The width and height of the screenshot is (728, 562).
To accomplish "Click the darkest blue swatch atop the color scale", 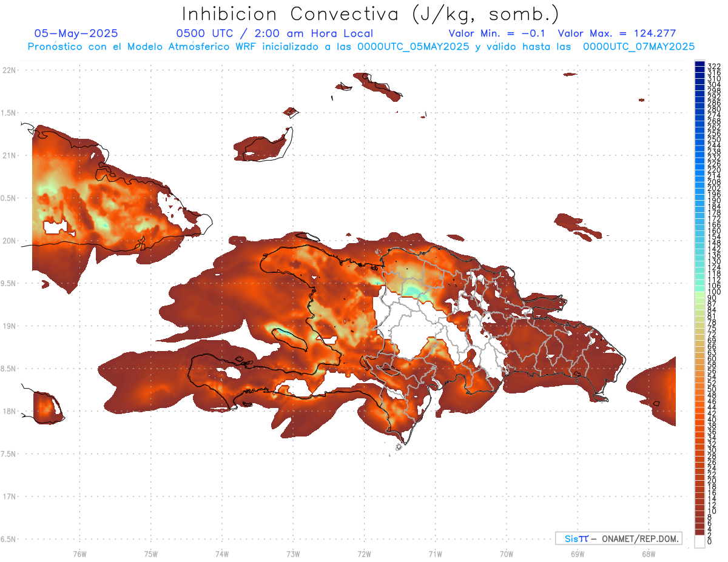I will [x=699, y=64].
